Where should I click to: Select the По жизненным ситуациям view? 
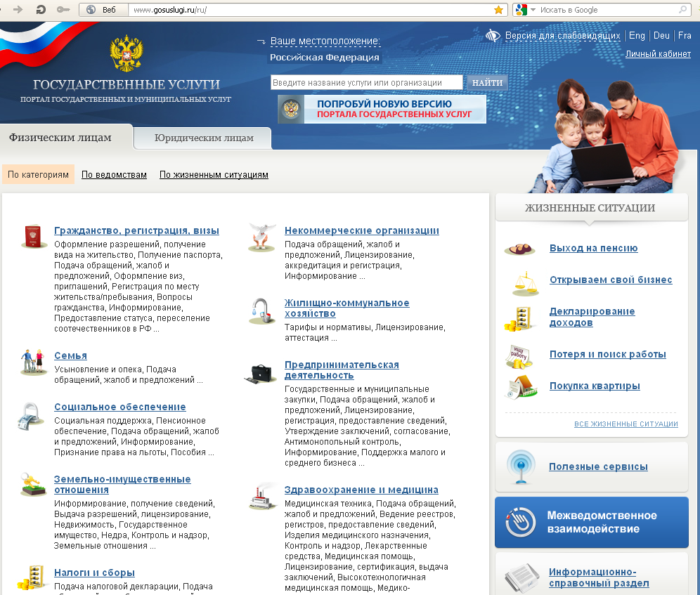point(214,174)
